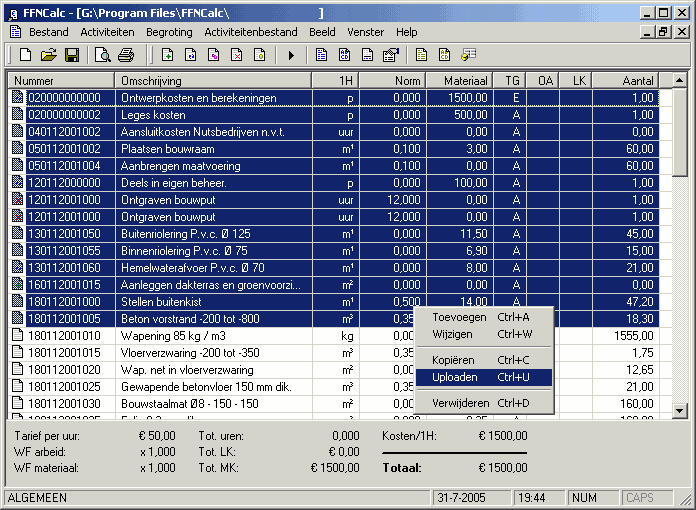Choose Verwijderen in the context menu
The image size is (696, 510).
click(x=484, y=403)
